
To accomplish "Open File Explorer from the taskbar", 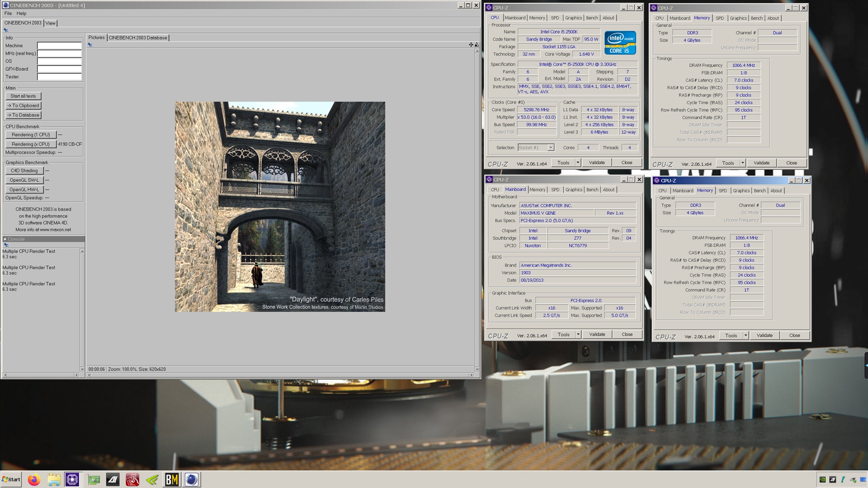I will click(54, 480).
